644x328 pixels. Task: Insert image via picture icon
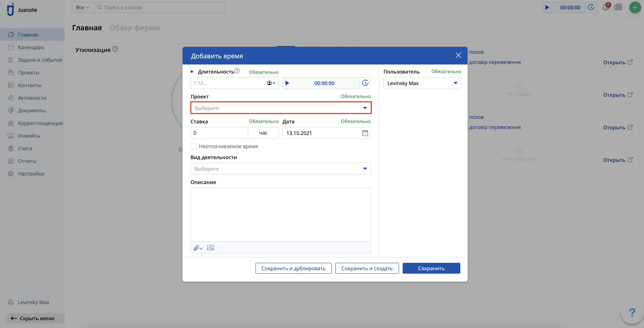pos(211,248)
